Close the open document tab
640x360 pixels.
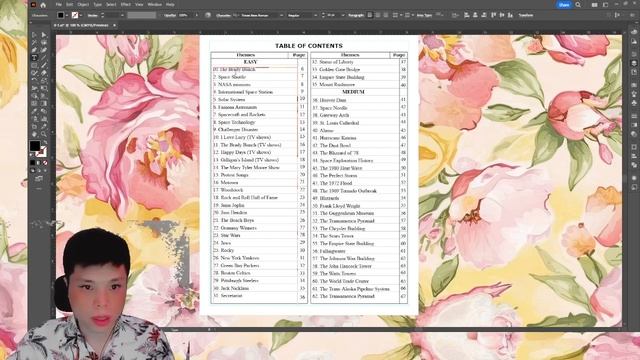114,25
